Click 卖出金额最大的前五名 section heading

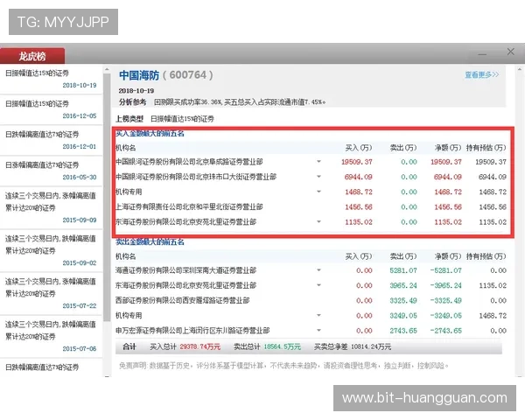tap(150, 241)
